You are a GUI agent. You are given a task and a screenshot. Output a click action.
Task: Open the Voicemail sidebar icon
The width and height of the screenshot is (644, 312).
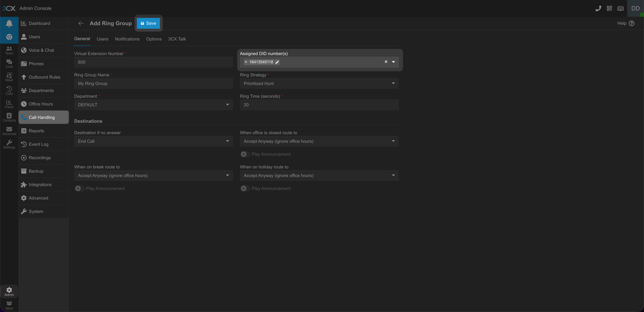click(9, 131)
